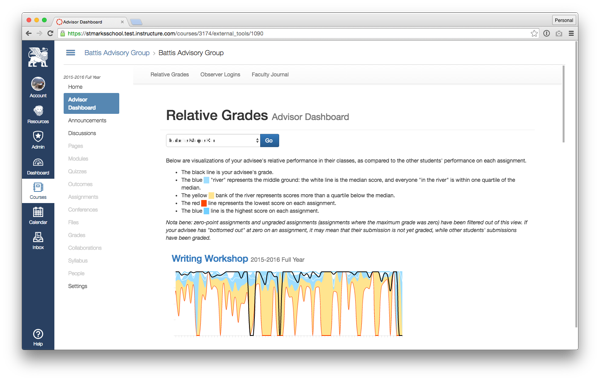
Task: Click the '2015-2016 Full Year' term label in sidebar
Action: [x=82, y=77]
